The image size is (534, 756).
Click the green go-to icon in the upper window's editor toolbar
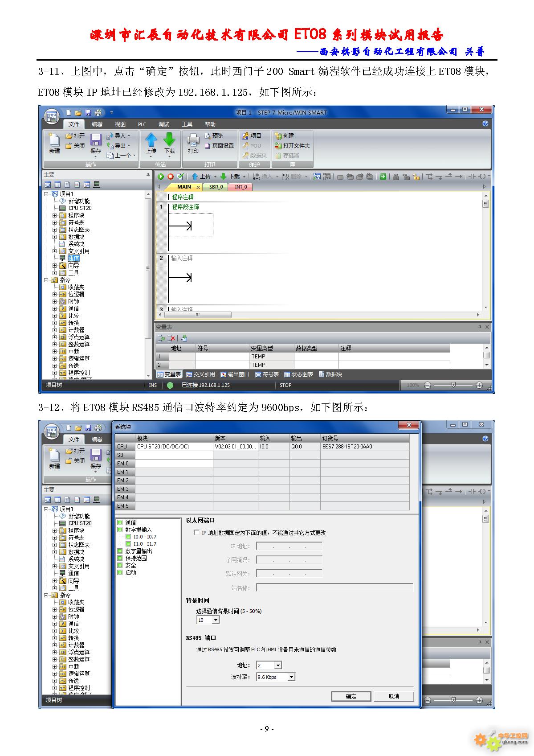coord(383,177)
